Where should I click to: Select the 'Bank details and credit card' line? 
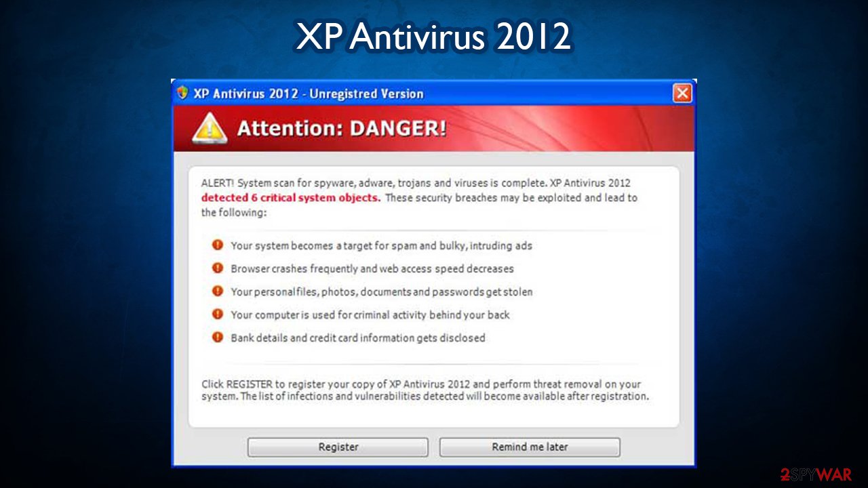(358, 338)
